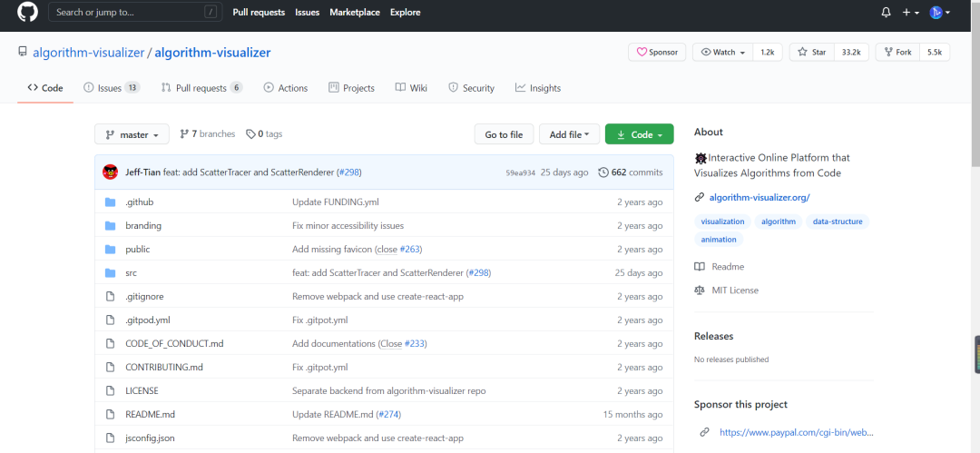The image size is (980, 453).
Task: Switch to the repository Pull requests tab
Action: tap(201, 88)
